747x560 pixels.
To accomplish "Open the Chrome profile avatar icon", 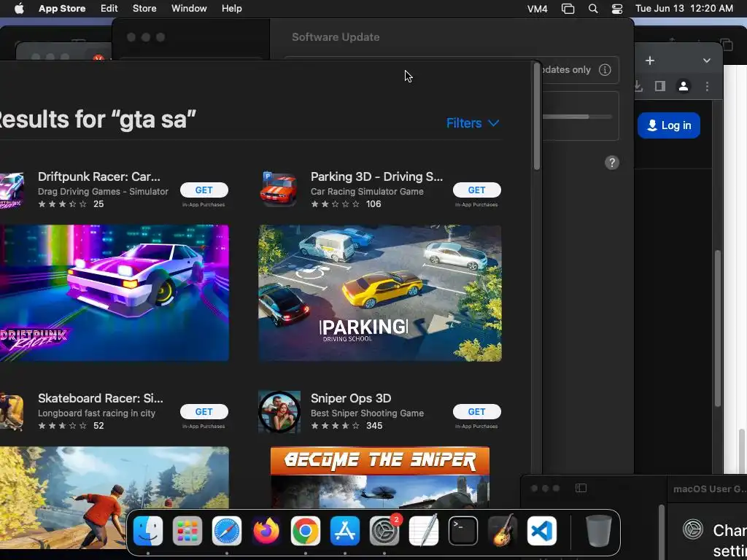I will (684, 86).
